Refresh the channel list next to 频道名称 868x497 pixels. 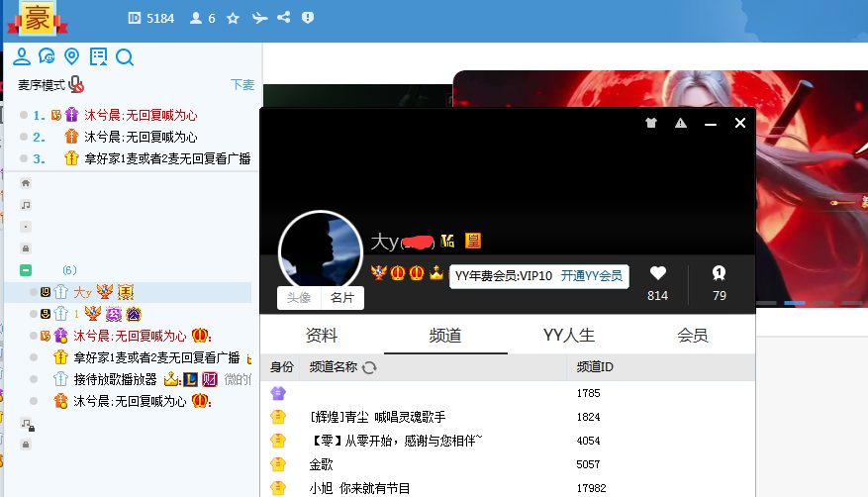[369, 367]
